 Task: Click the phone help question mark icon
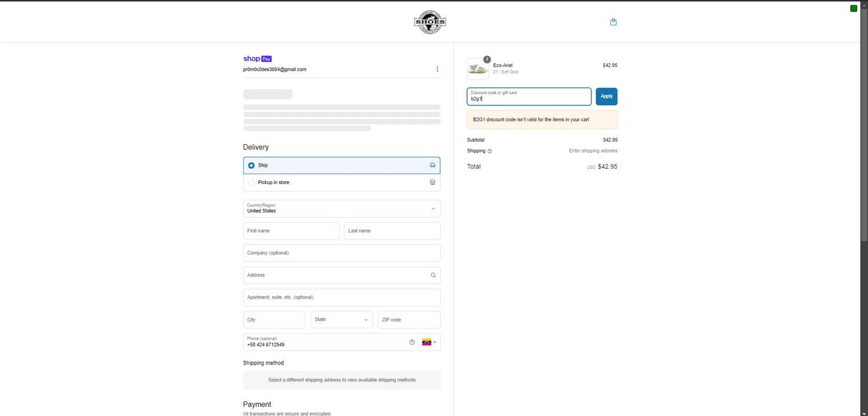click(x=412, y=342)
